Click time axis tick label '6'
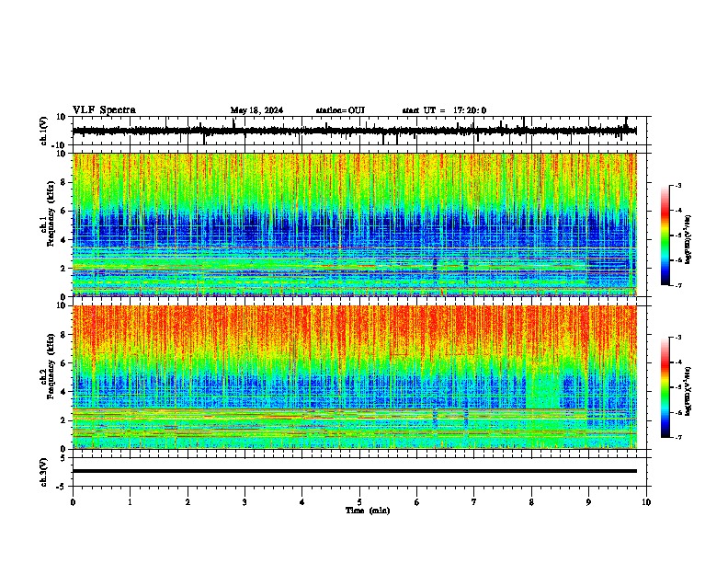The image size is (728, 563). pyautogui.click(x=417, y=502)
